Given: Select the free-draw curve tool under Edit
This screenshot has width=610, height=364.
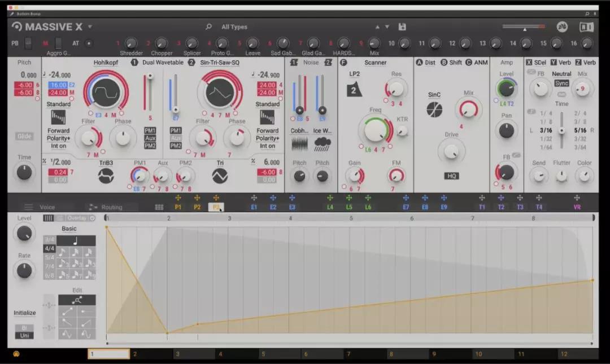Looking at the screenshot, I should click(x=77, y=300).
